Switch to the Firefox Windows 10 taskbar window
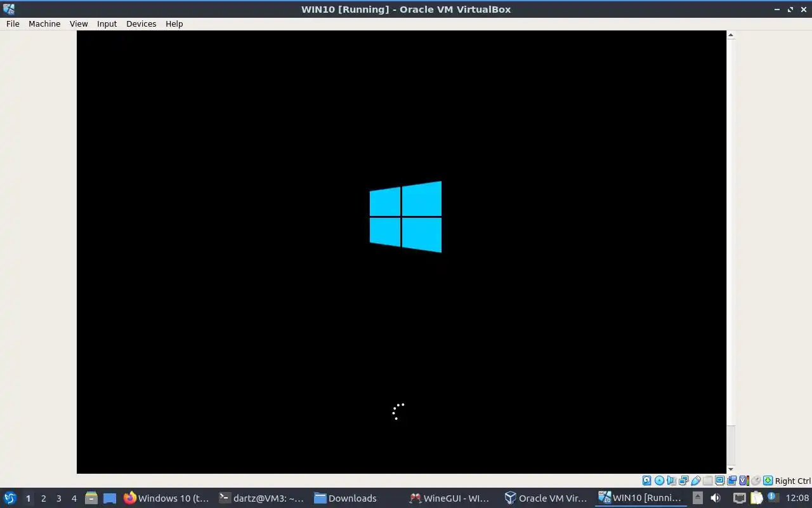This screenshot has height=508, width=812. point(167,498)
